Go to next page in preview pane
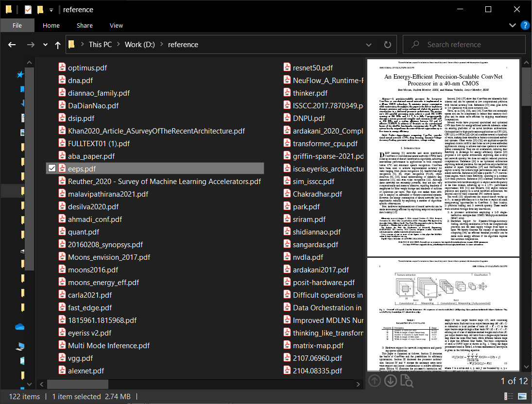Image resolution: width=532 pixels, height=404 pixels. [x=391, y=381]
